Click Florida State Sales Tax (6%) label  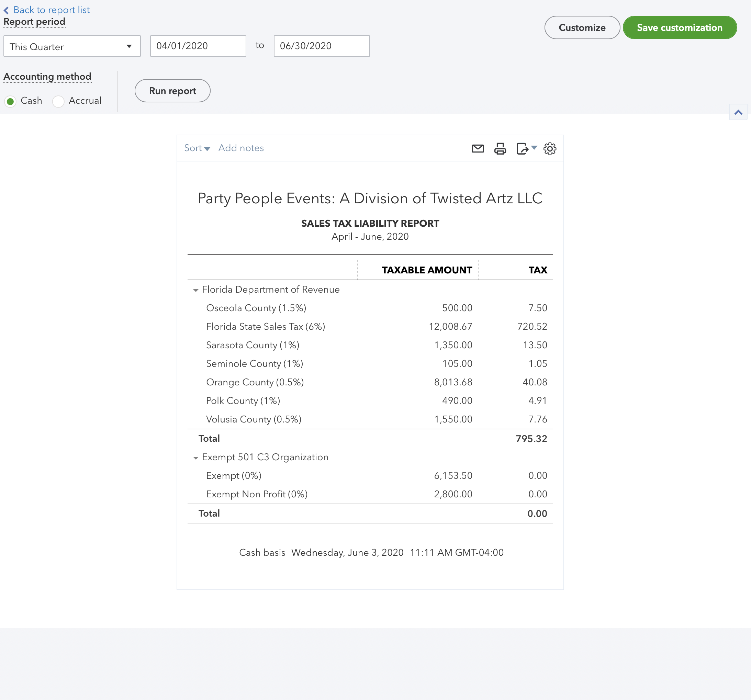pos(266,327)
